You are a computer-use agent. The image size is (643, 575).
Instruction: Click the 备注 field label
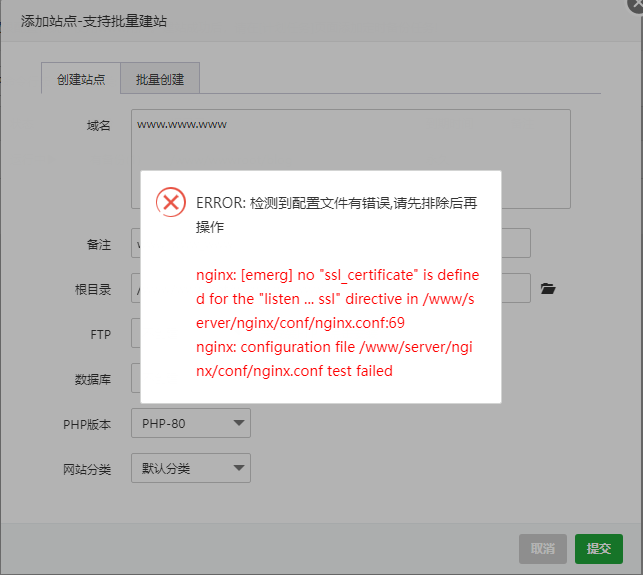point(98,244)
